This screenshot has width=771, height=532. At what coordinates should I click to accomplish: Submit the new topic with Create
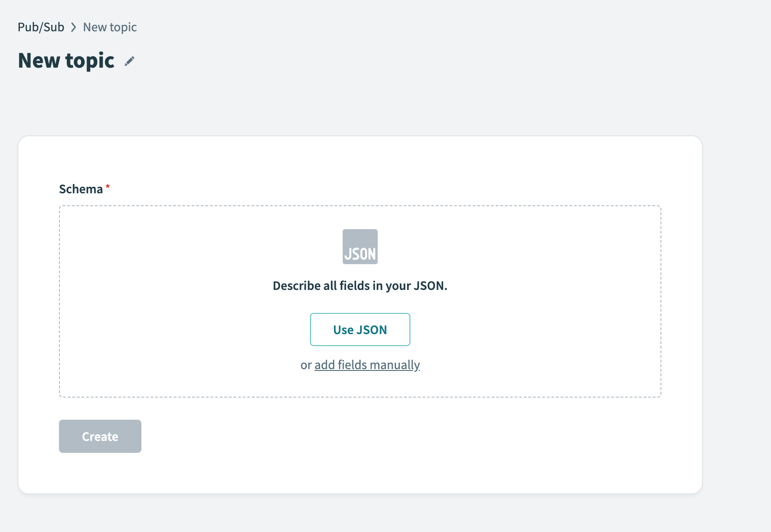point(100,436)
